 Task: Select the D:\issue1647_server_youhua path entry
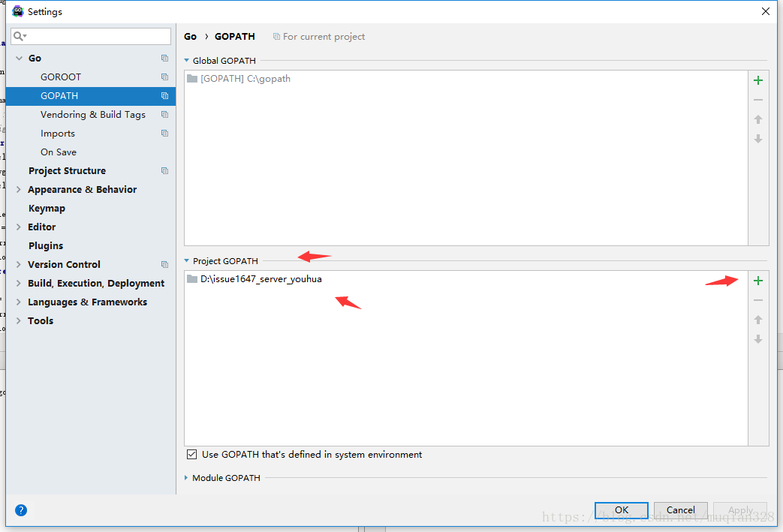click(x=260, y=279)
